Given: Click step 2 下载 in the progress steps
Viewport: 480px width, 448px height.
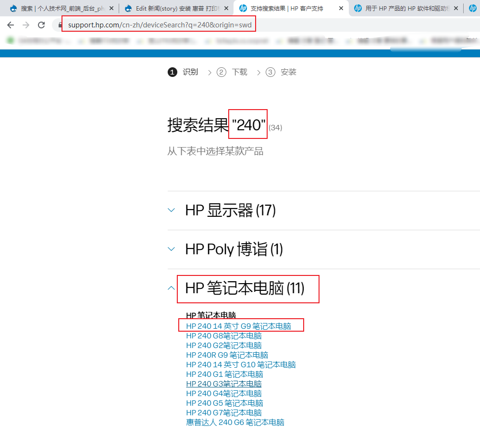Looking at the screenshot, I should [232, 72].
